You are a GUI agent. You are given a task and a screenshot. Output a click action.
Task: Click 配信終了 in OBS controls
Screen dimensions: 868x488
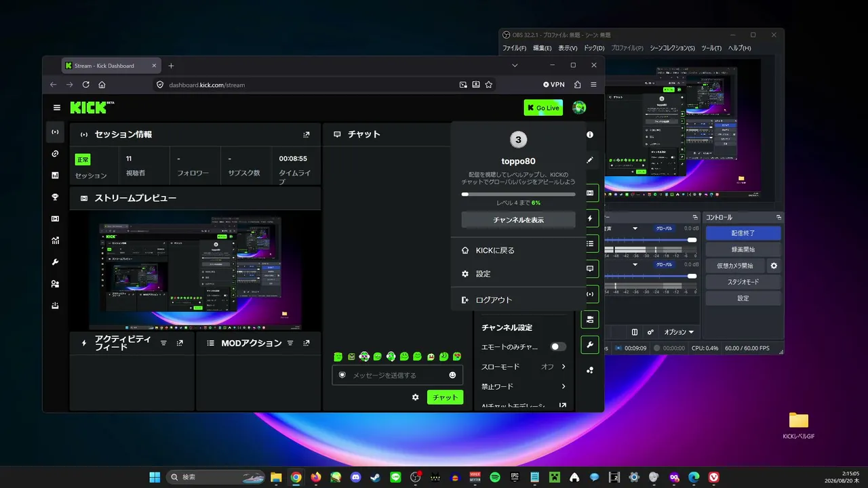[x=743, y=232]
